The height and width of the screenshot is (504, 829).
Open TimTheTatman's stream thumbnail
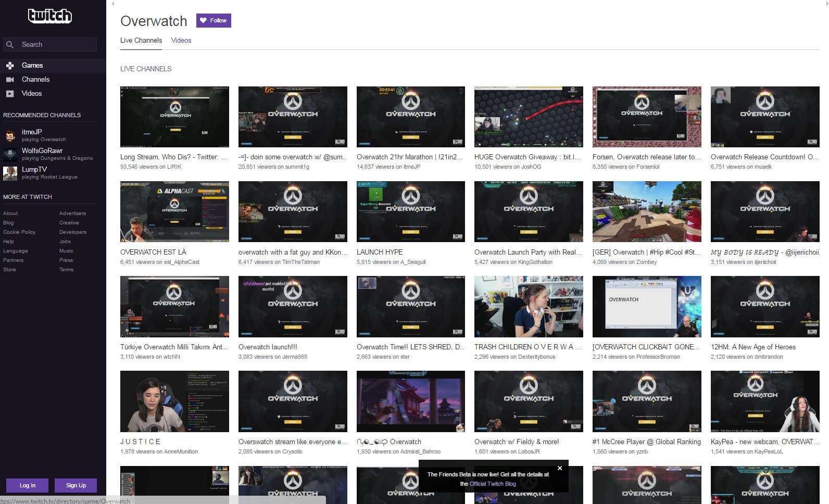coord(293,211)
